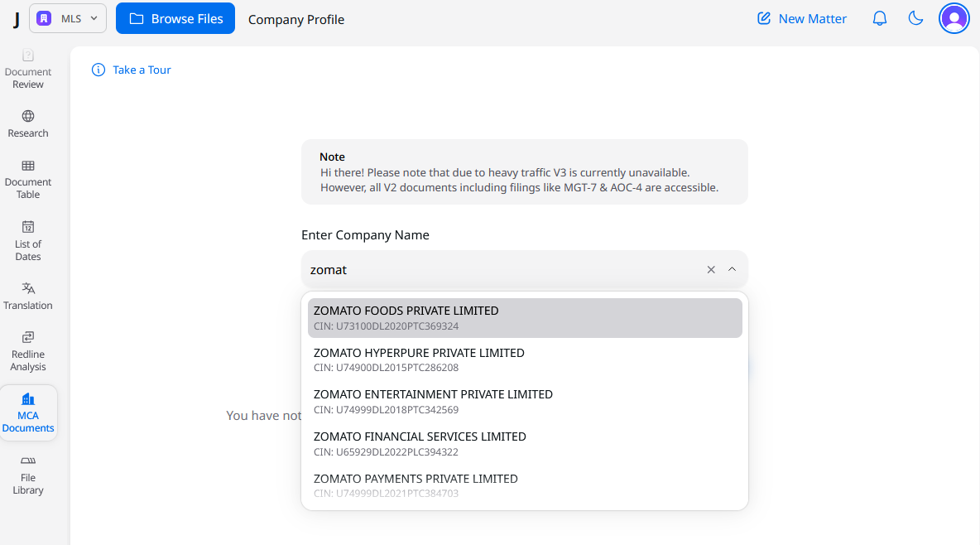
Task: Expand the MLS workspace dropdown
Action: 68,18
